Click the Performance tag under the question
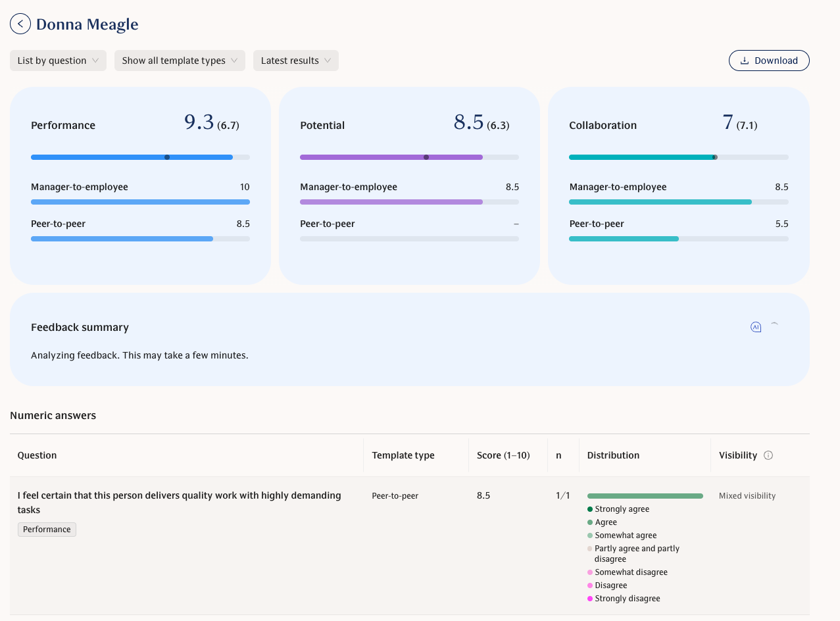840x621 pixels. (x=47, y=530)
